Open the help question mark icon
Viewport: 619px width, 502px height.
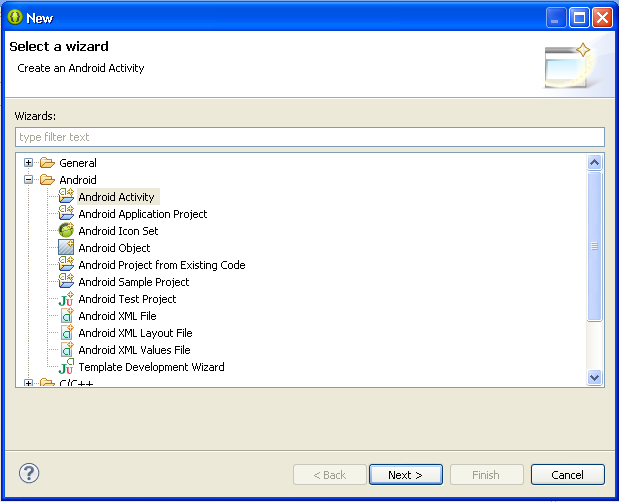tap(29, 473)
